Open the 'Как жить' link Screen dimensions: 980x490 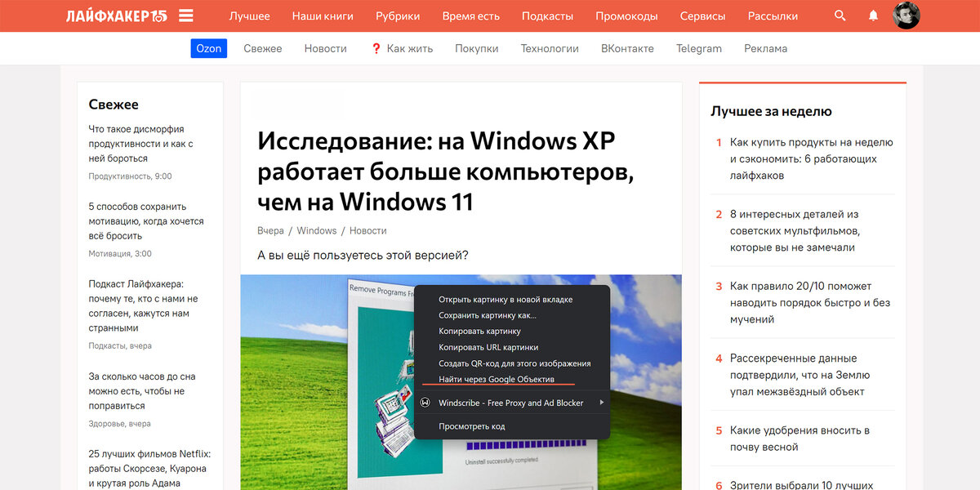coord(402,48)
